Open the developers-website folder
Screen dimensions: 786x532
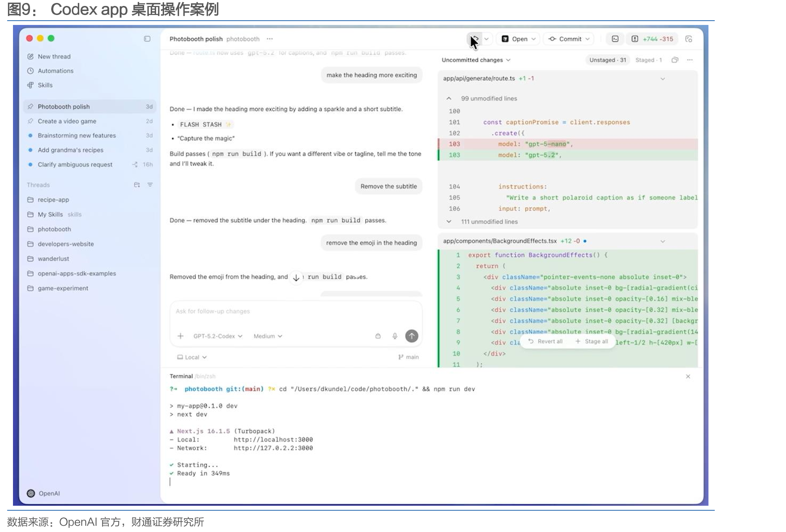61,244
